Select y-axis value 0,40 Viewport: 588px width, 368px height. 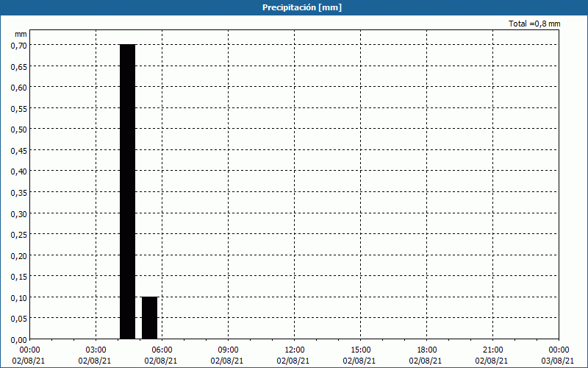pyautogui.click(x=19, y=171)
